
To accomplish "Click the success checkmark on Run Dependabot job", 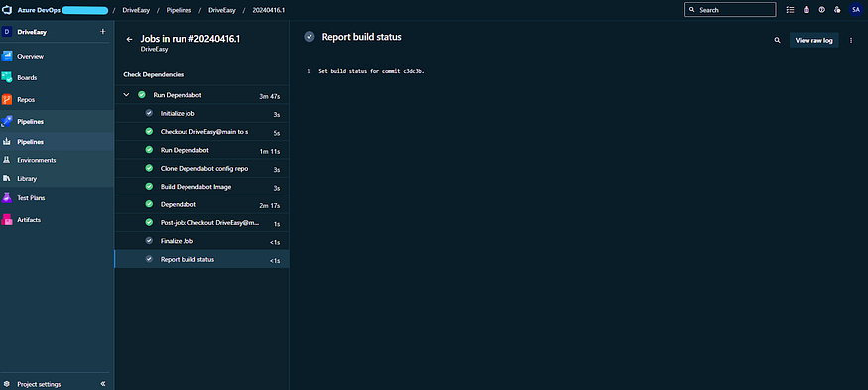I will point(142,95).
